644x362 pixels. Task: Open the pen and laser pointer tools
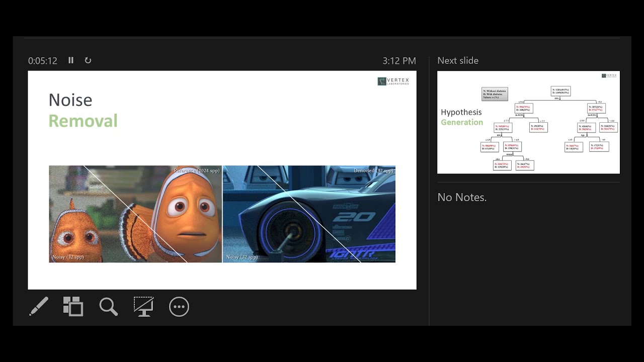(x=39, y=307)
